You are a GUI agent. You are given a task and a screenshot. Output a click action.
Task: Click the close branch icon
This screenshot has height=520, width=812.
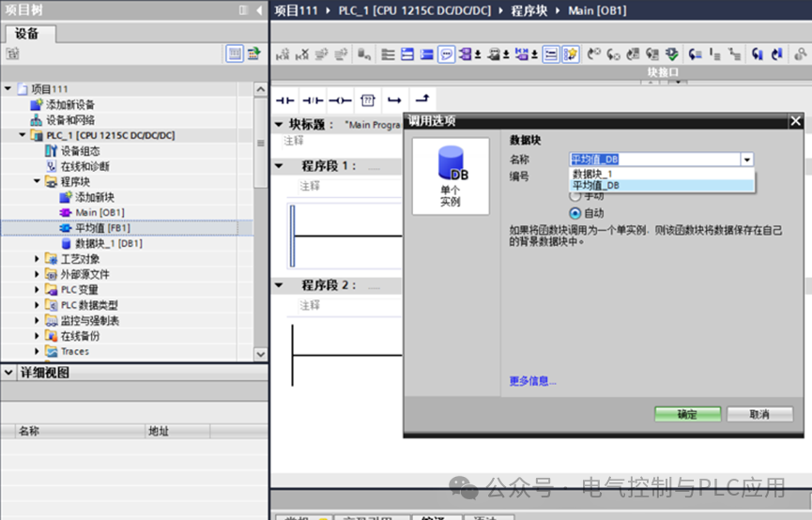click(x=422, y=99)
